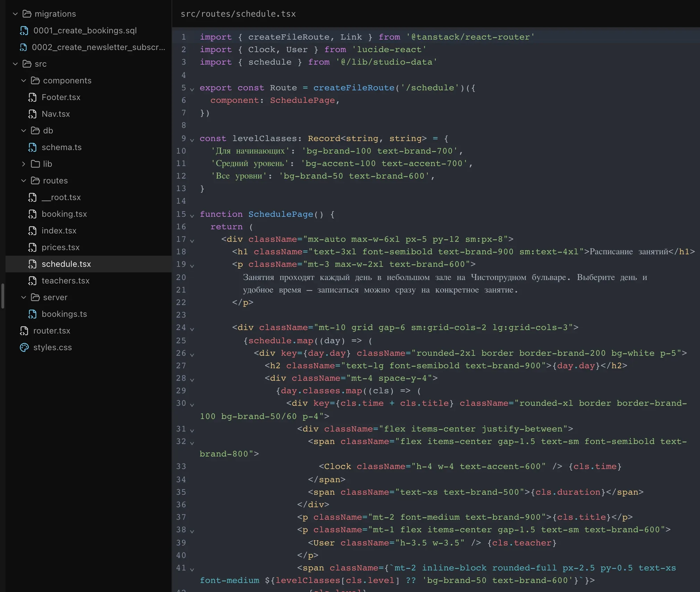Viewport: 700px width, 592px height.
Task: Collapse the migrations folder chevron
Action: click(x=15, y=14)
